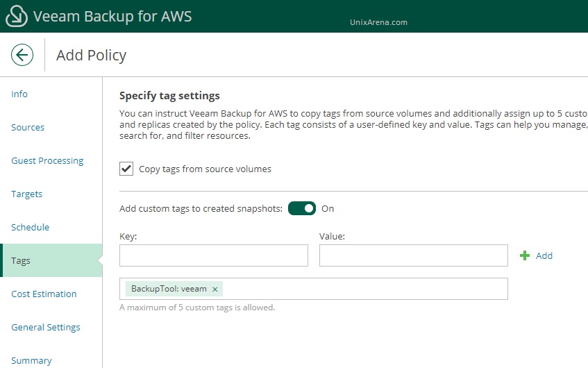Uncheck Copy tags from source volumes

point(126,169)
